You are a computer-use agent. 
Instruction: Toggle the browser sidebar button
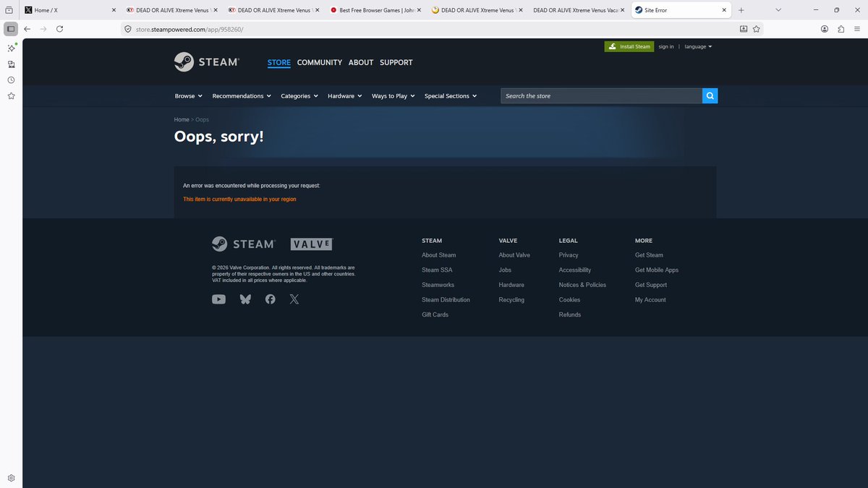11,29
